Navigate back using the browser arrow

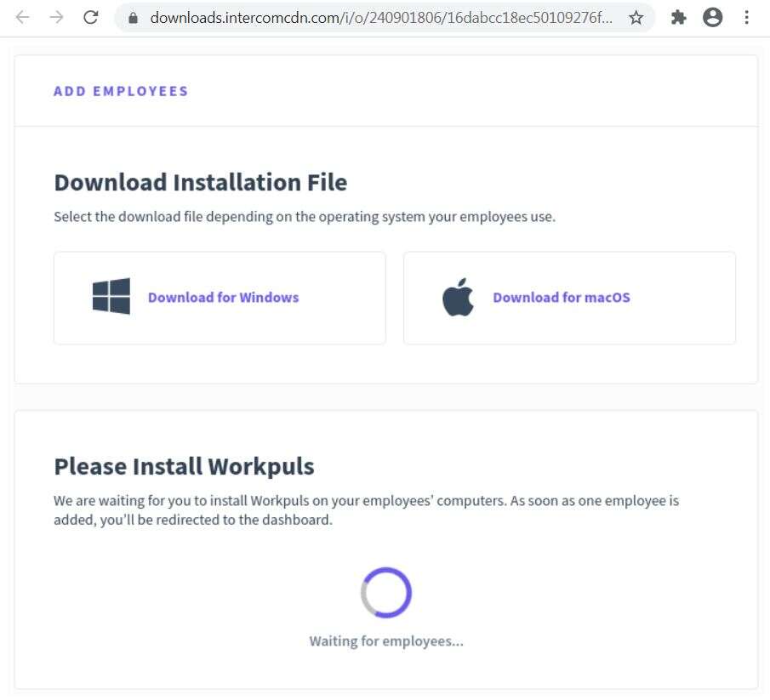tap(21, 16)
